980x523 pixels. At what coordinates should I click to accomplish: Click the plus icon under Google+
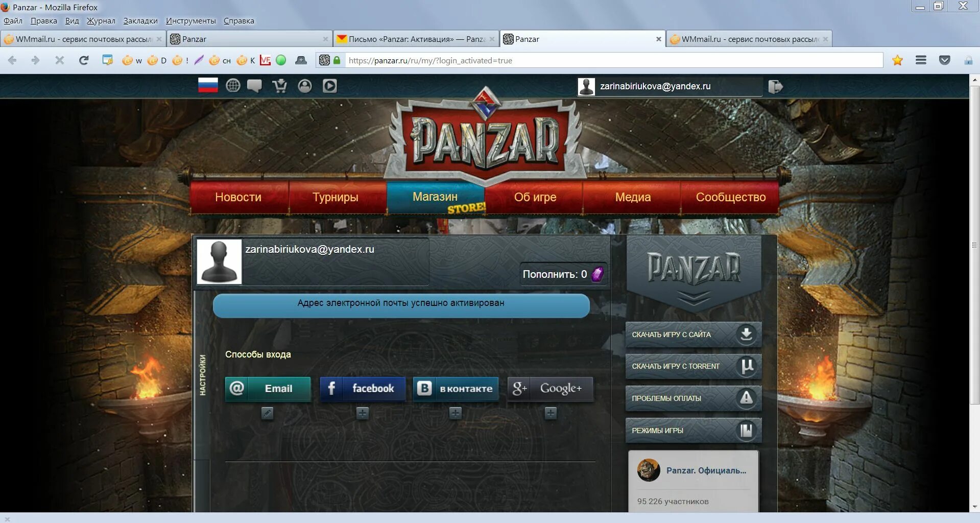tap(550, 413)
